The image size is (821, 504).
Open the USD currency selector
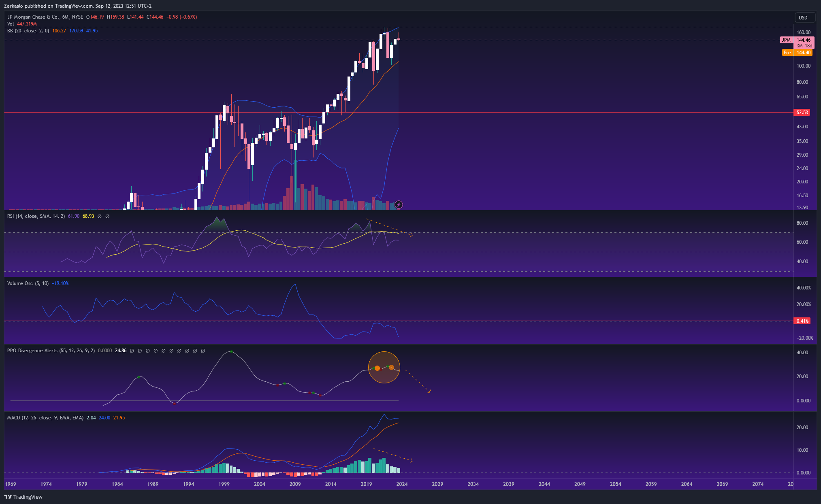804,17
